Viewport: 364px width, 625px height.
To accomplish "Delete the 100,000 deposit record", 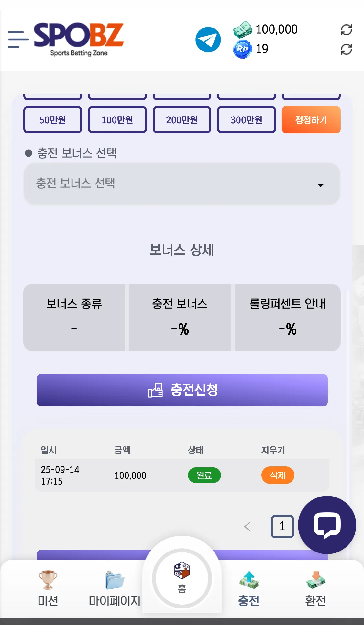I will (278, 475).
